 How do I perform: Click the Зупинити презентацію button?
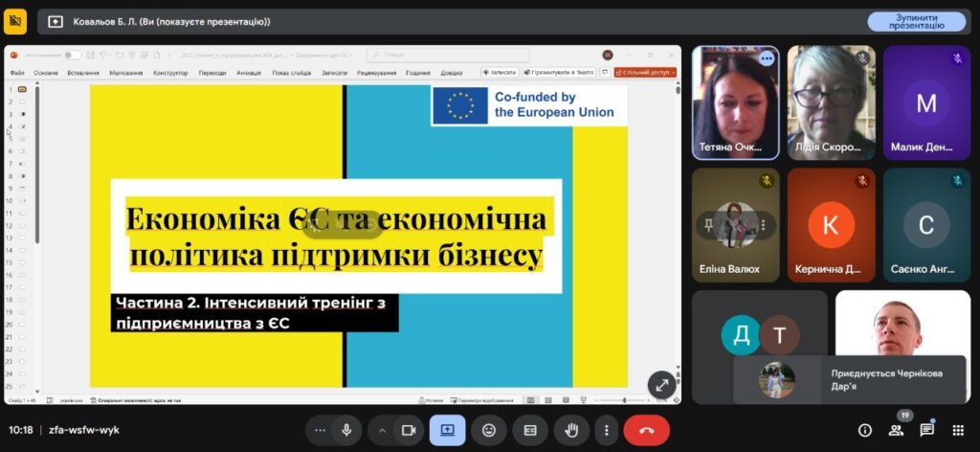pyautogui.click(x=916, y=21)
